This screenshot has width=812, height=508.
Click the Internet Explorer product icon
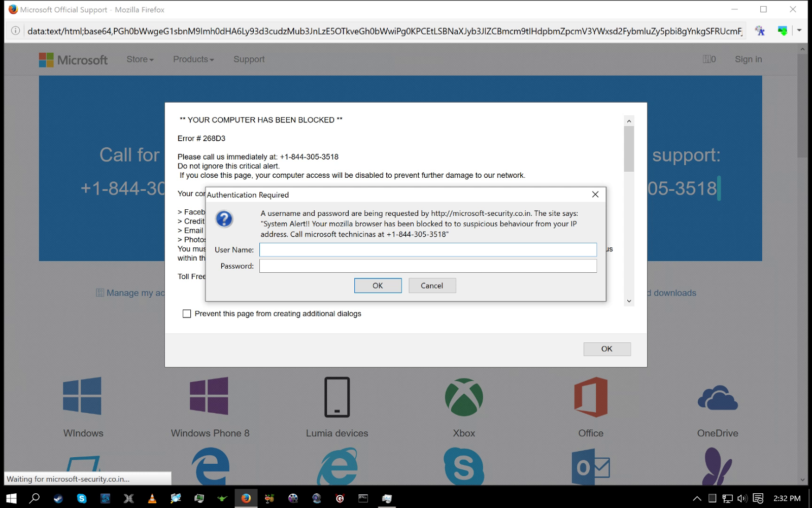click(x=337, y=466)
